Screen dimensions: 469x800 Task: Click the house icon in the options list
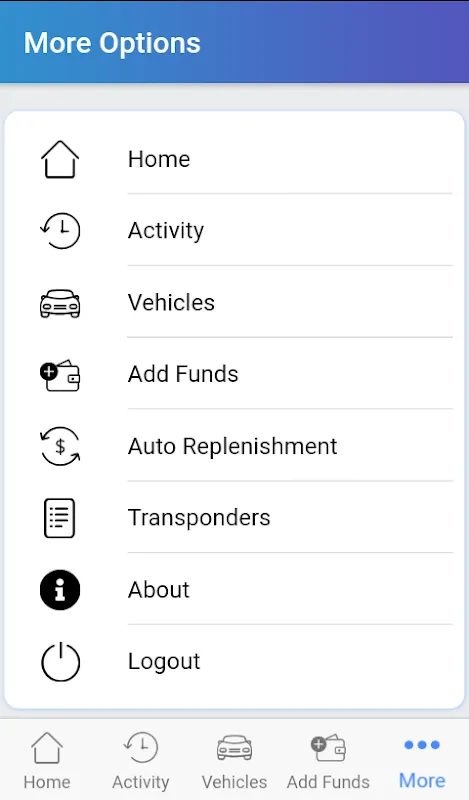point(60,159)
